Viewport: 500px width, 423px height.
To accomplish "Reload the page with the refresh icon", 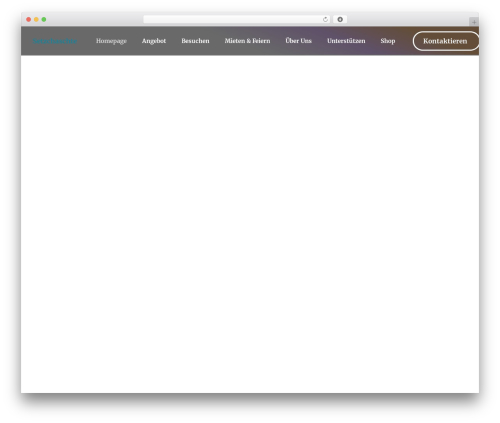I will 325,19.
